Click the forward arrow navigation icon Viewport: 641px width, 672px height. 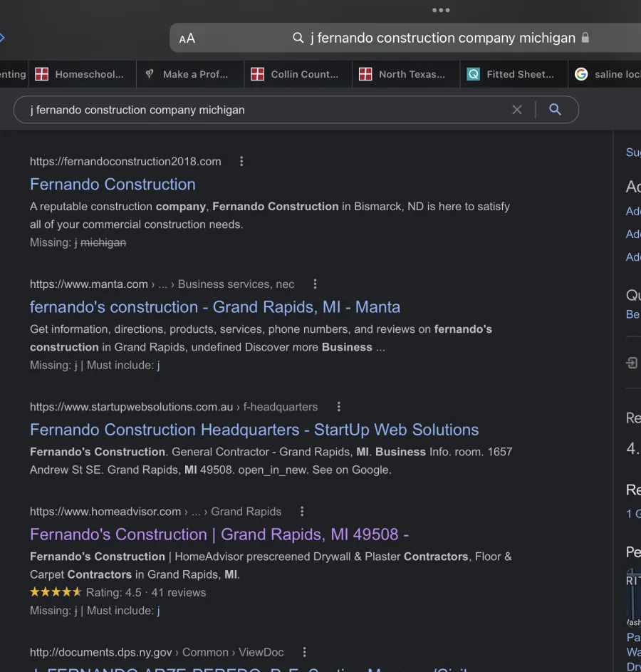click(2, 38)
